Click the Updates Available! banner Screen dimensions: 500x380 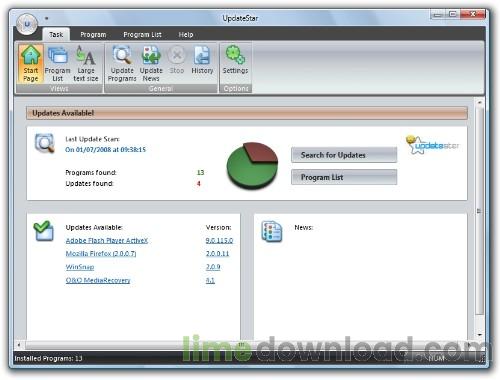[247, 113]
